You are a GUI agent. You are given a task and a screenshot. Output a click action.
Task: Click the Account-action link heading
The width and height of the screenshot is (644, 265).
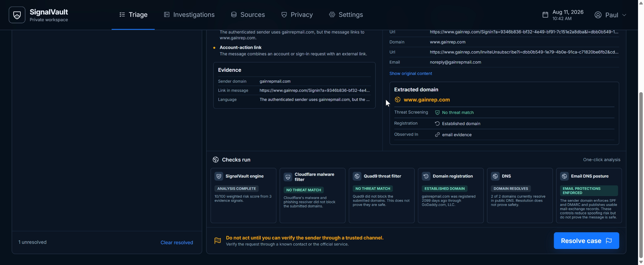pos(241,48)
